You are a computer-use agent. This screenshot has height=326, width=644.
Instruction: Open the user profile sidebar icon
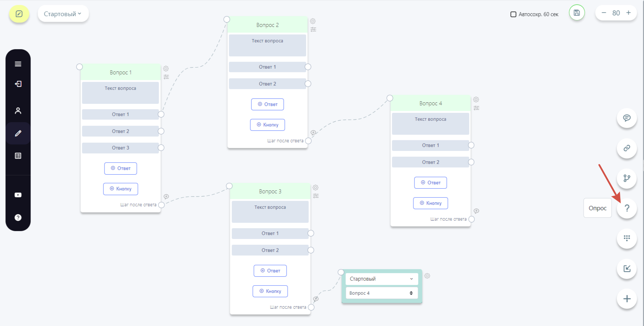tap(18, 111)
